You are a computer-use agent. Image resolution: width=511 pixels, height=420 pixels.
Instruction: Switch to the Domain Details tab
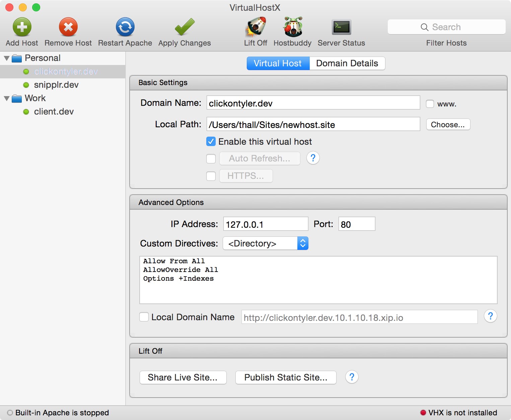coord(347,63)
